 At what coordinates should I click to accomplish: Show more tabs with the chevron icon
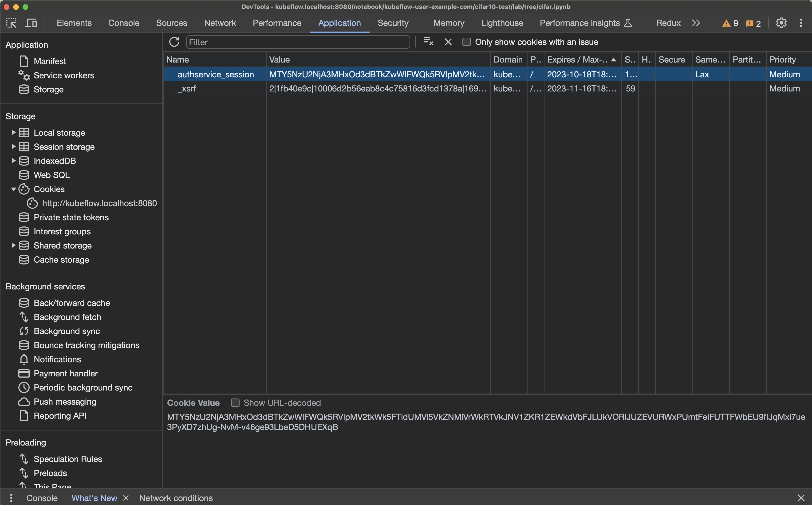[x=696, y=23]
